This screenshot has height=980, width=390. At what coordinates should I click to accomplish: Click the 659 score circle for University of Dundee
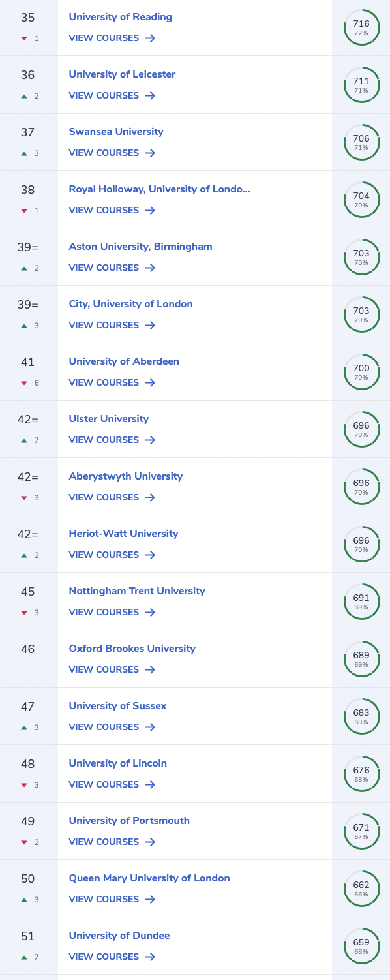[361, 946]
